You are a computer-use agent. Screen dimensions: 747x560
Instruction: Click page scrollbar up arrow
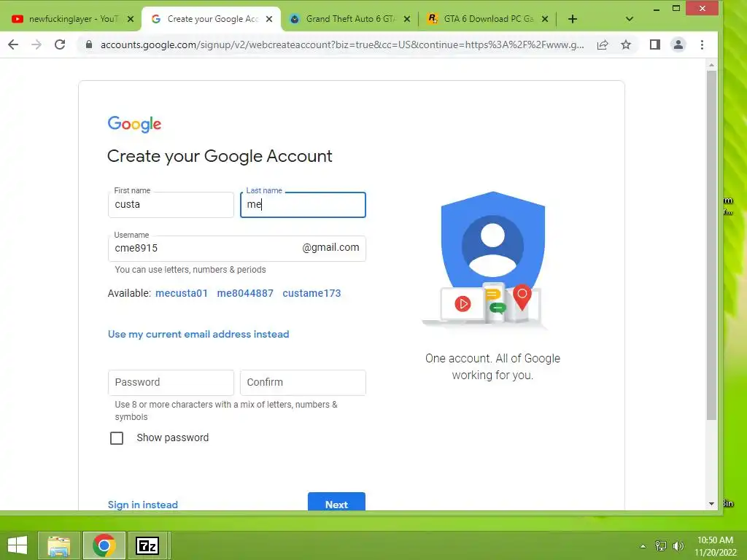pyautogui.click(x=711, y=65)
